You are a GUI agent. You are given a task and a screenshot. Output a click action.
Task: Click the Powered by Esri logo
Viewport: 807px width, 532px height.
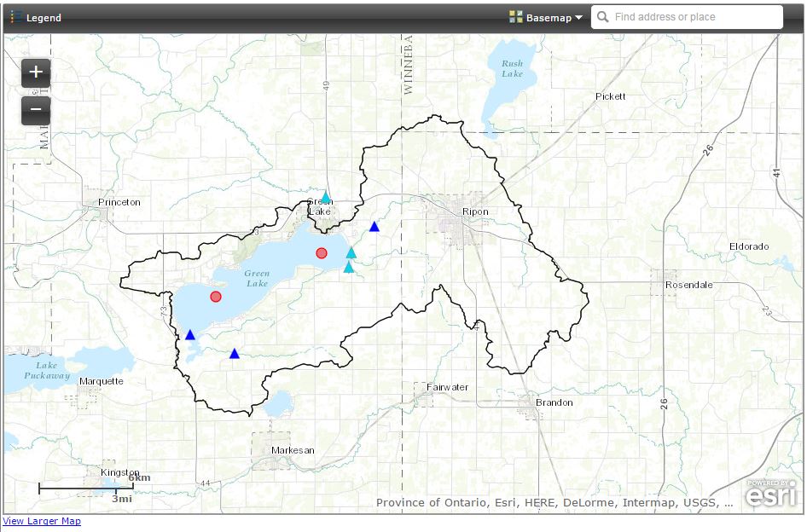coord(772,494)
